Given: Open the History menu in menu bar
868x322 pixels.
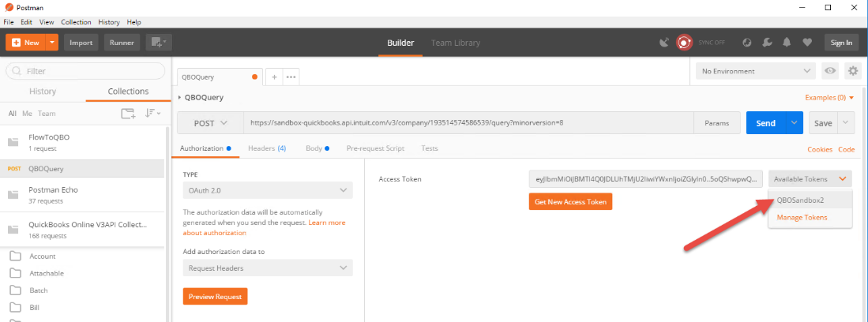Looking at the screenshot, I should pos(109,22).
